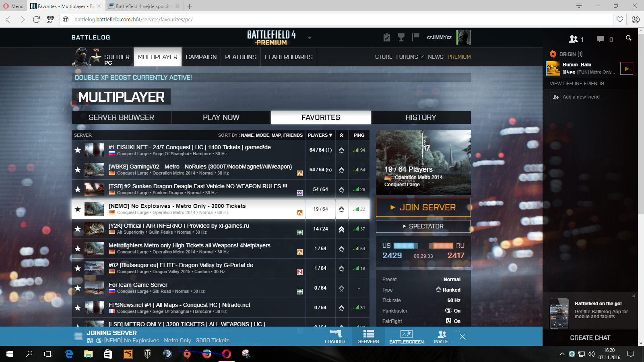
Task: Open Forums external link
Action: point(410,57)
